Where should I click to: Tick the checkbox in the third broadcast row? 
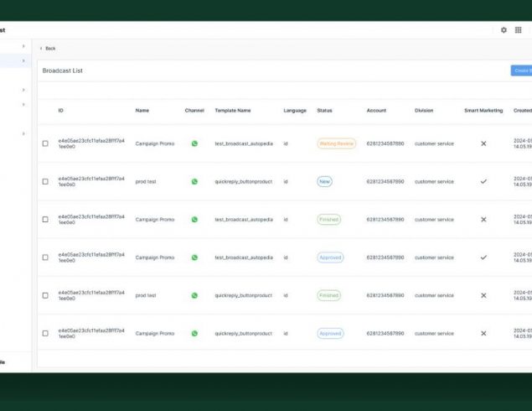coord(45,220)
